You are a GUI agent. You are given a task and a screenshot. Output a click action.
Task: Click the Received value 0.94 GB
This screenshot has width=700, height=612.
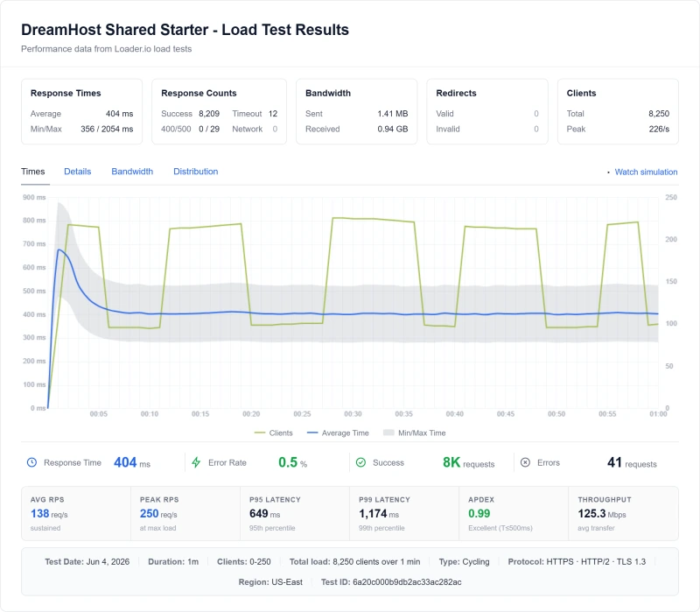coord(393,129)
